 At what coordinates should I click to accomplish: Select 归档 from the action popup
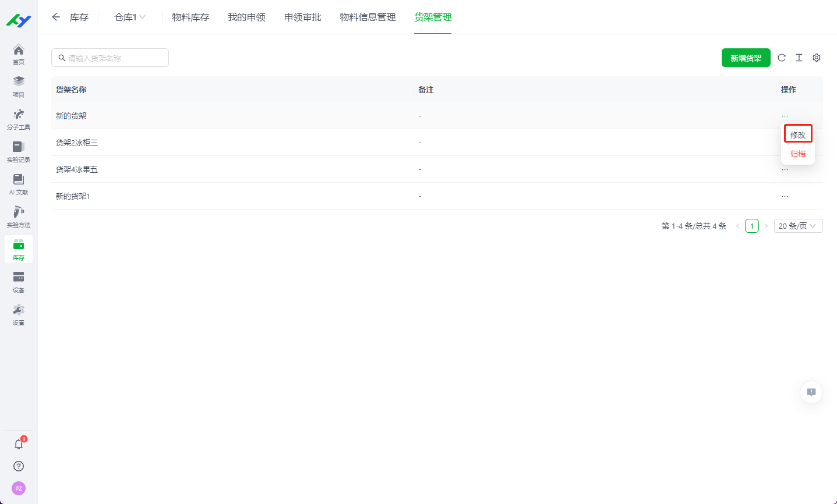pyautogui.click(x=798, y=154)
